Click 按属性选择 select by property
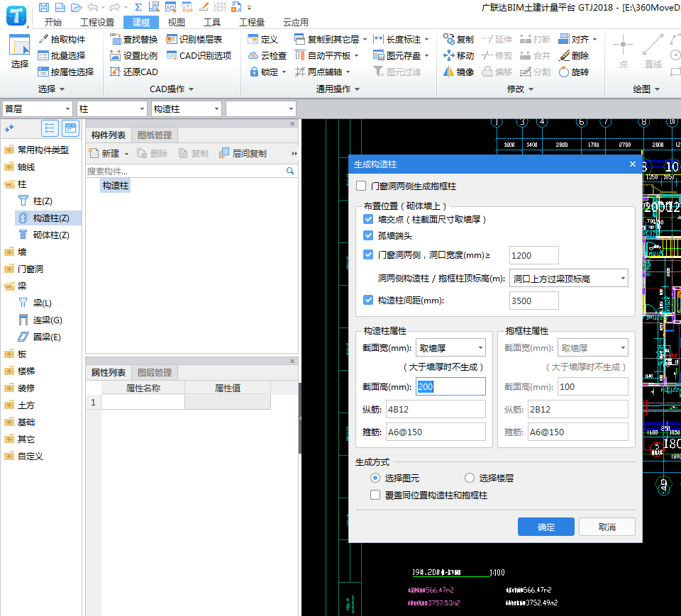This screenshot has height=616, width=681. (x=66, y=72)
